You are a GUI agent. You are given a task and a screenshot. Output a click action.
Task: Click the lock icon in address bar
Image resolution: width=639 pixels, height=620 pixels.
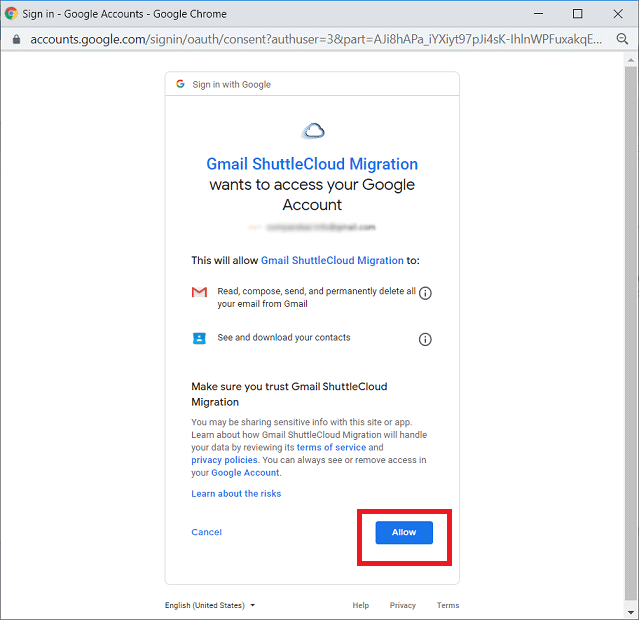(x=16, y=39)
